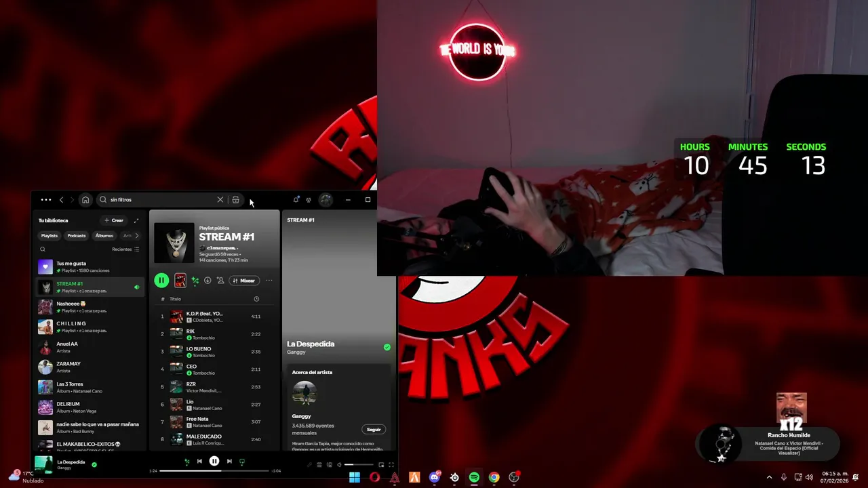Viewport: 868px width, 488px height.
Task: Pause playback in bottom player bar
Action: click(214, 461)
